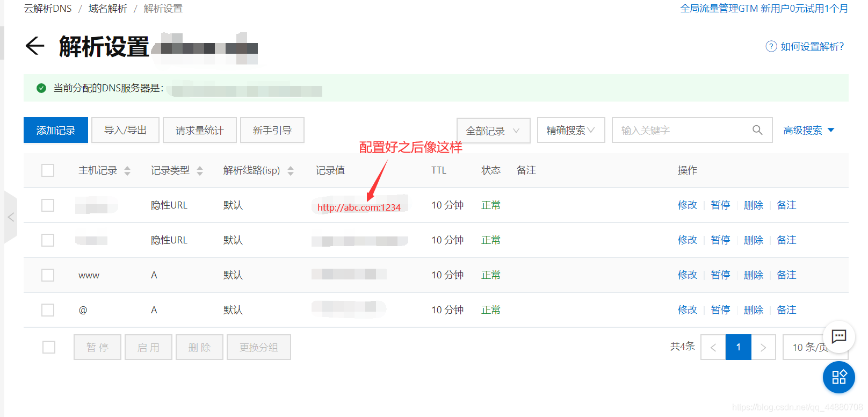Click 修改 for the second 隐性URL row

(x=688, y=240)
